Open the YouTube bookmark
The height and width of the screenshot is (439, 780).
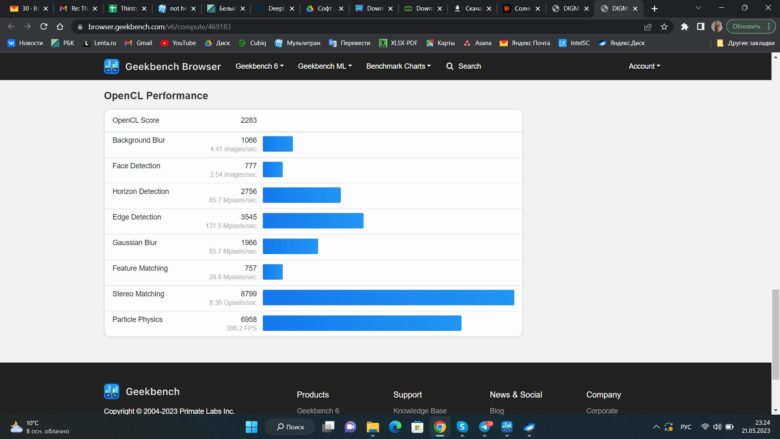[x=178, y=43]
